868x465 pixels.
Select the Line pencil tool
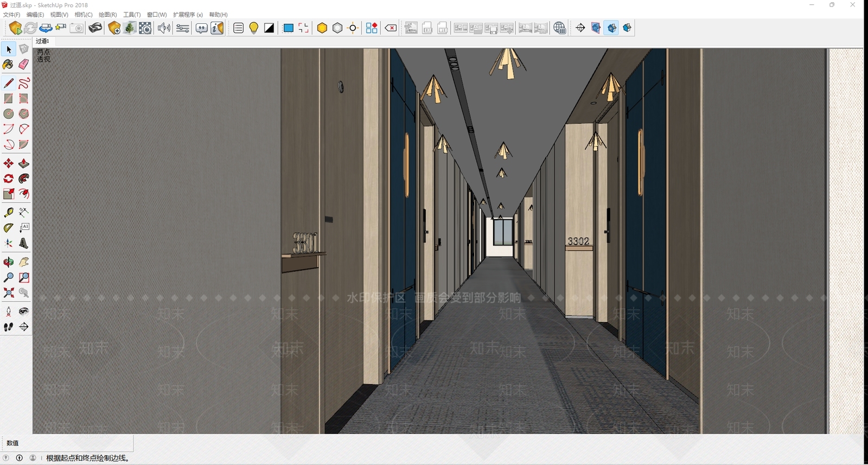click(9, 83)
